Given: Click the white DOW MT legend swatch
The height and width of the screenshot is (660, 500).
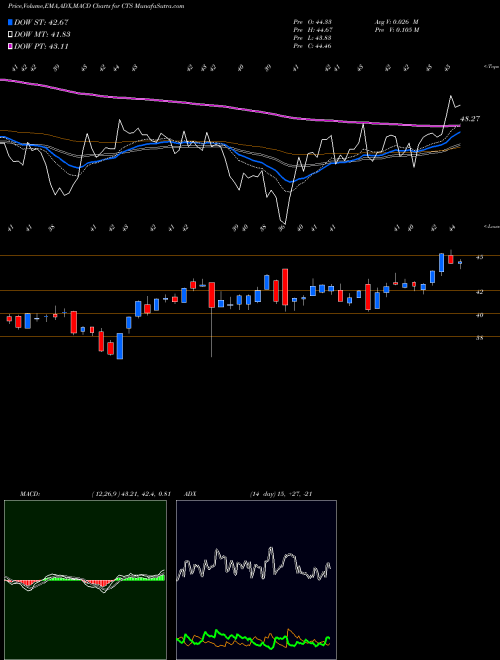Looking at the screenshot, I should point(10,35).
